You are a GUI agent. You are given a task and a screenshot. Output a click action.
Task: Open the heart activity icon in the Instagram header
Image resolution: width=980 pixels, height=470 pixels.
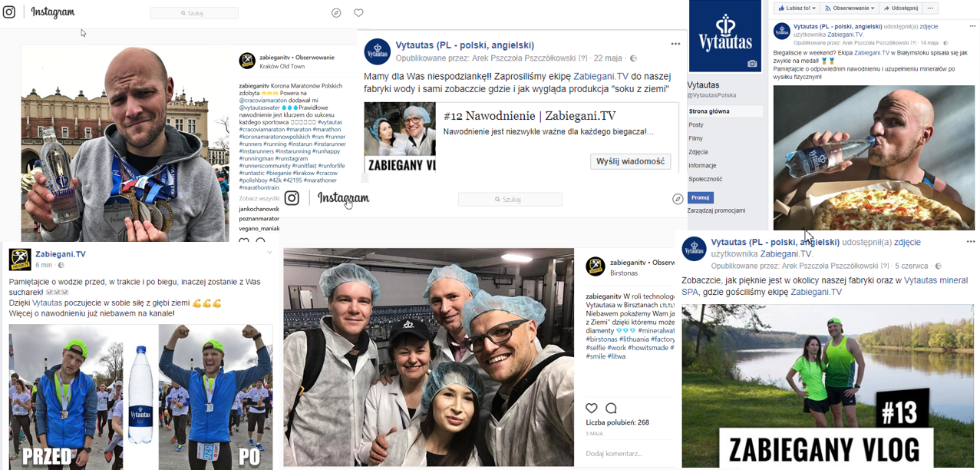[358, 13]
